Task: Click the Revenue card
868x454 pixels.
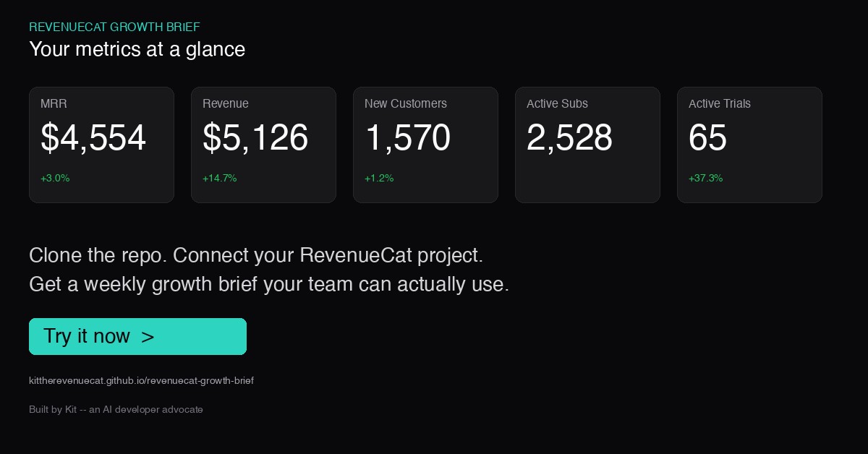Action: pos(263,145)
